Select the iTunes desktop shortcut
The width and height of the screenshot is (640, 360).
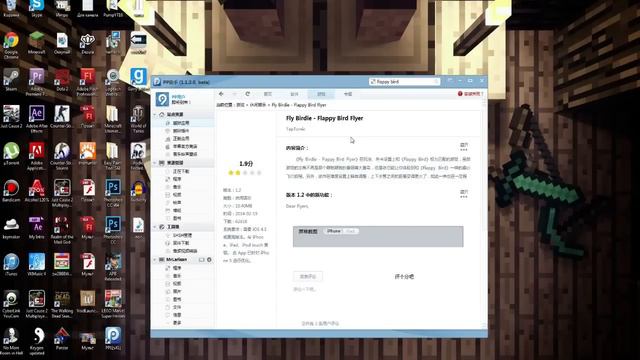11,264
